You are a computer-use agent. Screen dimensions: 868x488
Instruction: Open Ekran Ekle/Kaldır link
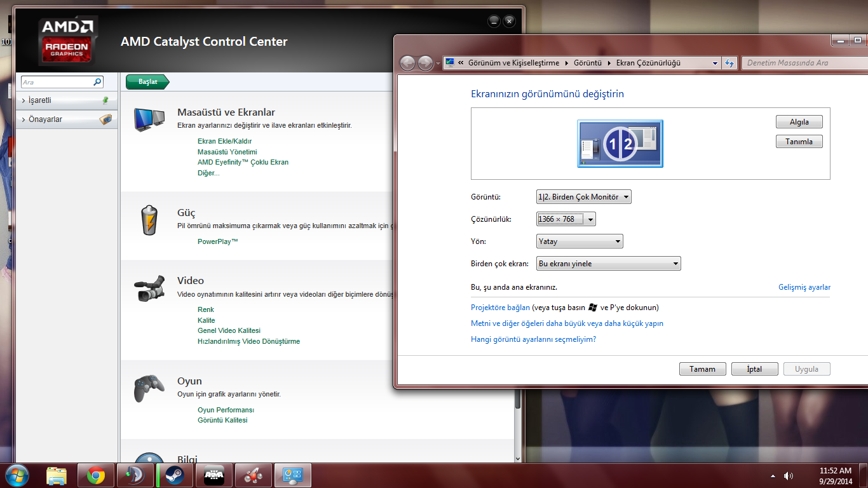pos(224,141)
